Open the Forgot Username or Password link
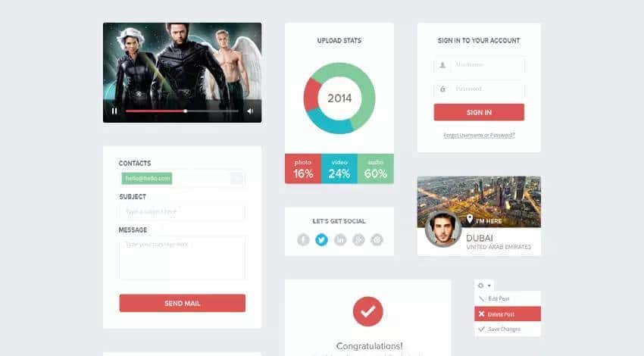644x356 pixels. coord(479,135)
